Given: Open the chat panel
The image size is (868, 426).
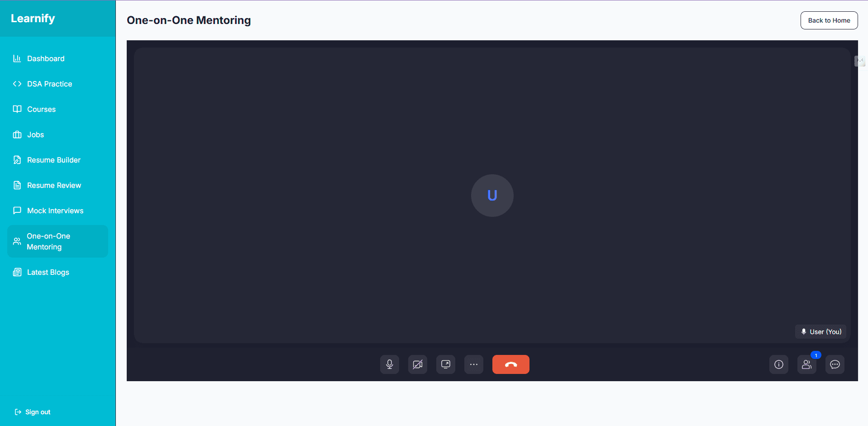Looking at the screenshot, I should pos(835,364).
